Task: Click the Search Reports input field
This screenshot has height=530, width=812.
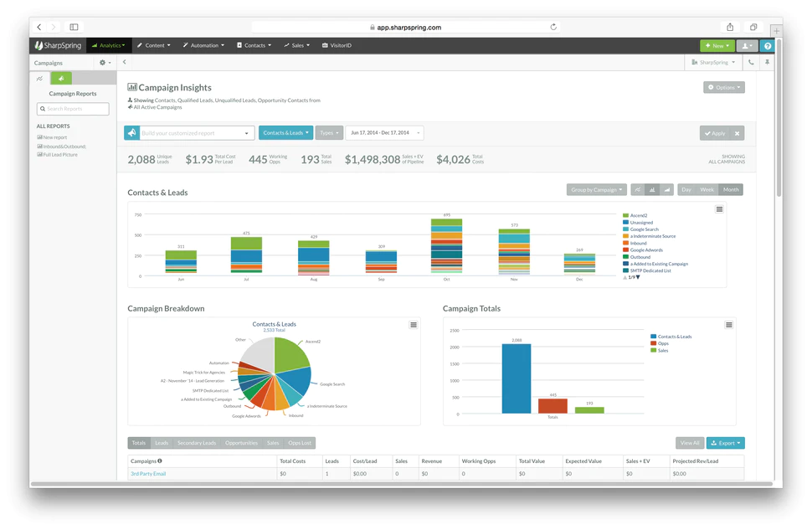Action: coord(74,109)
